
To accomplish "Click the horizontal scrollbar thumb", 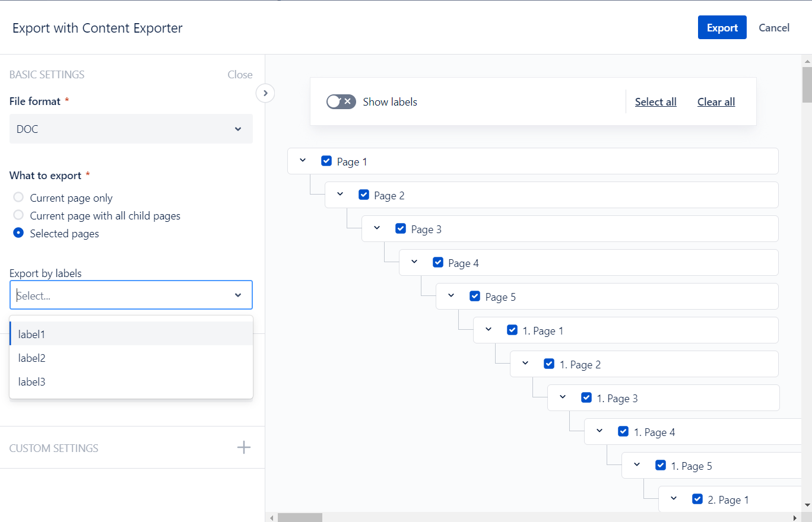I will (300, 517).
